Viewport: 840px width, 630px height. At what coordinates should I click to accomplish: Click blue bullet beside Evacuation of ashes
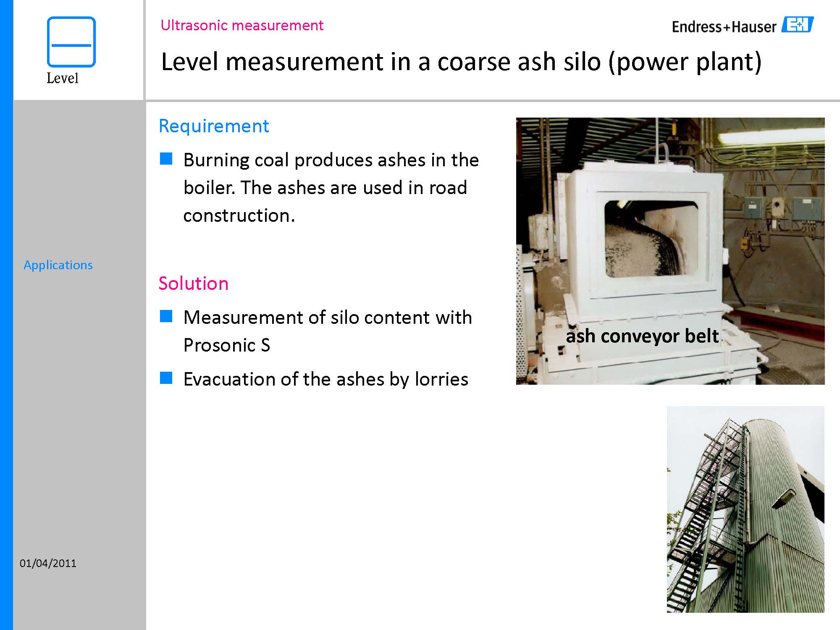point(166,378)
